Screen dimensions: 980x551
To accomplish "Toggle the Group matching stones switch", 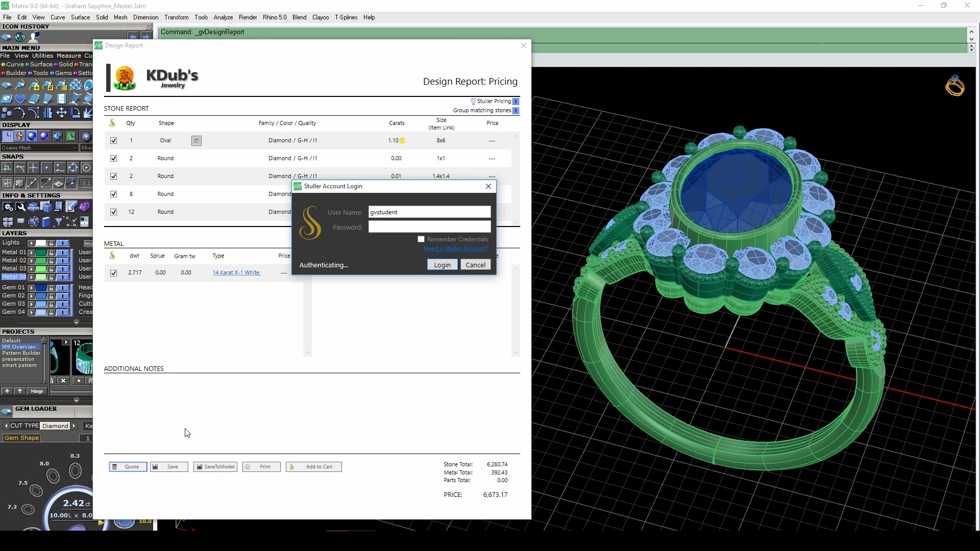I will point(516,110).
